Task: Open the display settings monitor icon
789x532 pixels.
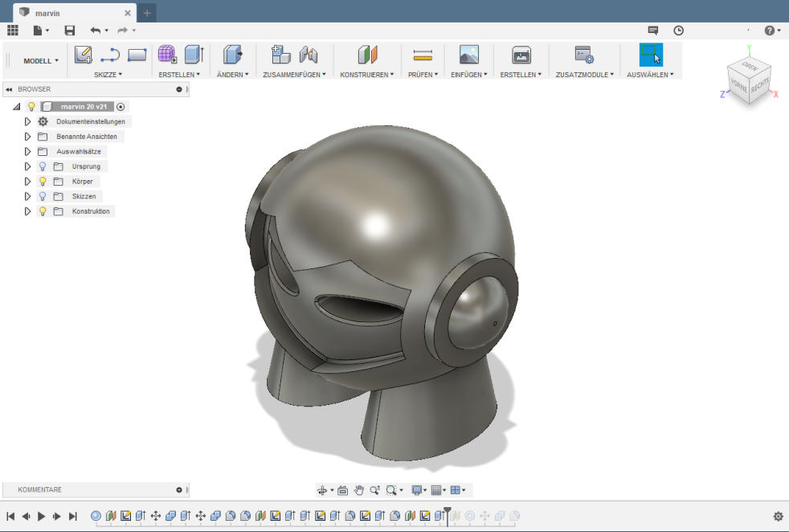Action: pos(416,490)
